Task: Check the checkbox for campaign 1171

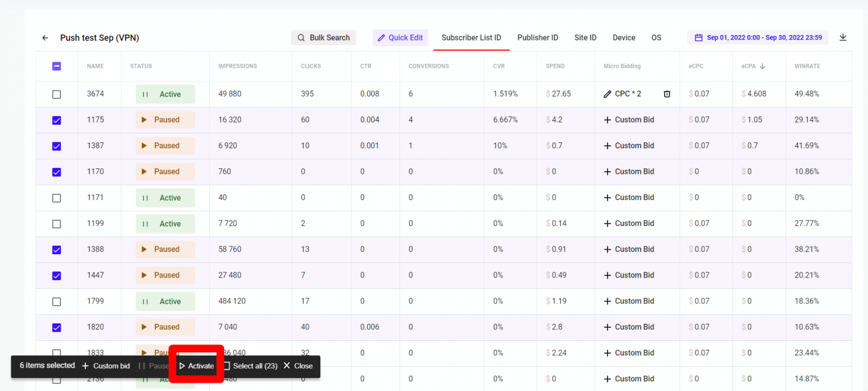Action: pyautogui.click(x=57, y=198)
